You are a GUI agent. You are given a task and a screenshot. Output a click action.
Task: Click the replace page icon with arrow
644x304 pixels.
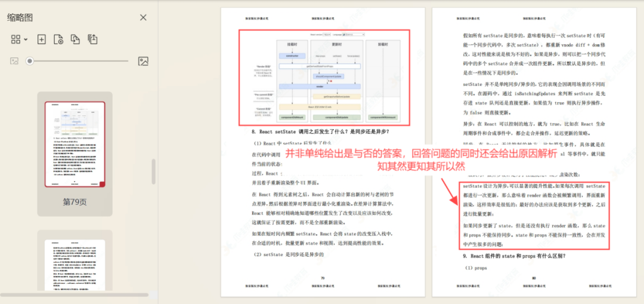click(x=75, y=39)
